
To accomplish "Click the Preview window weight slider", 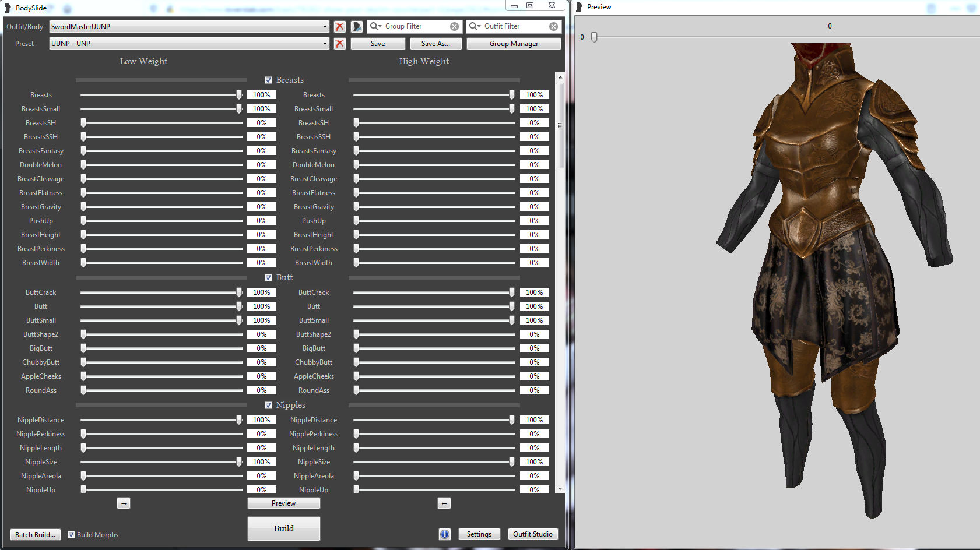I will pos(784,37).
